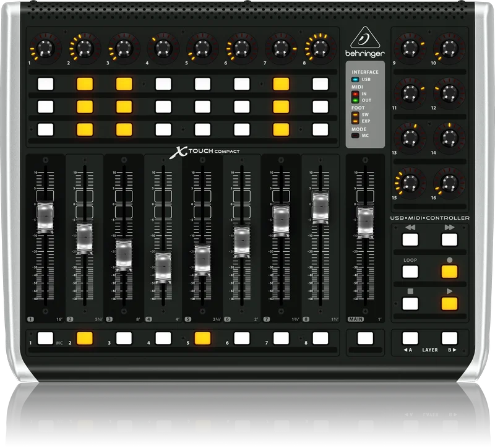The width and height of the screenshot is (495, 448).
Task: Toggle second-row lit button under encoder 7
Action: [281, 106]
